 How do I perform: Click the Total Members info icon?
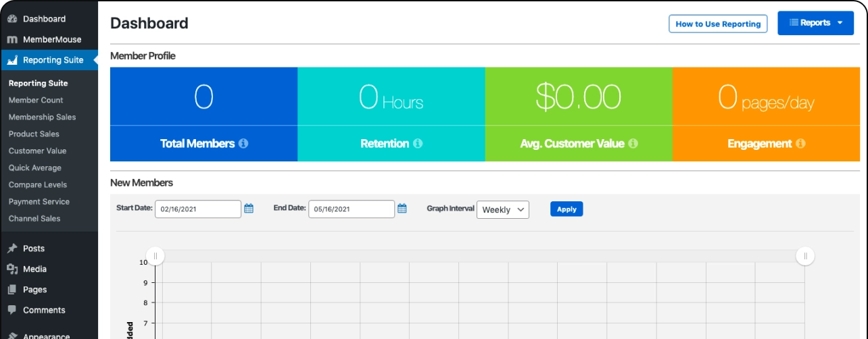click(x=243, y=144)
